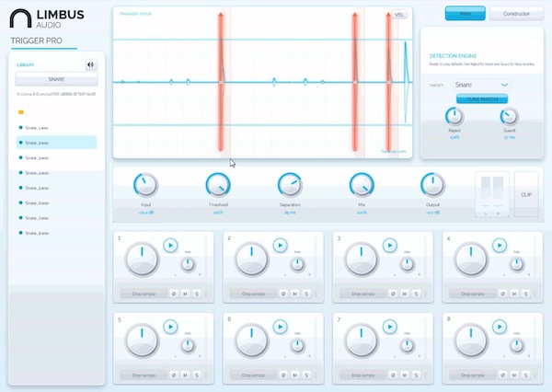Play the sample in slot 8
Image resolution: width=552 pixels, height=392 pixels.
(500, 327)
